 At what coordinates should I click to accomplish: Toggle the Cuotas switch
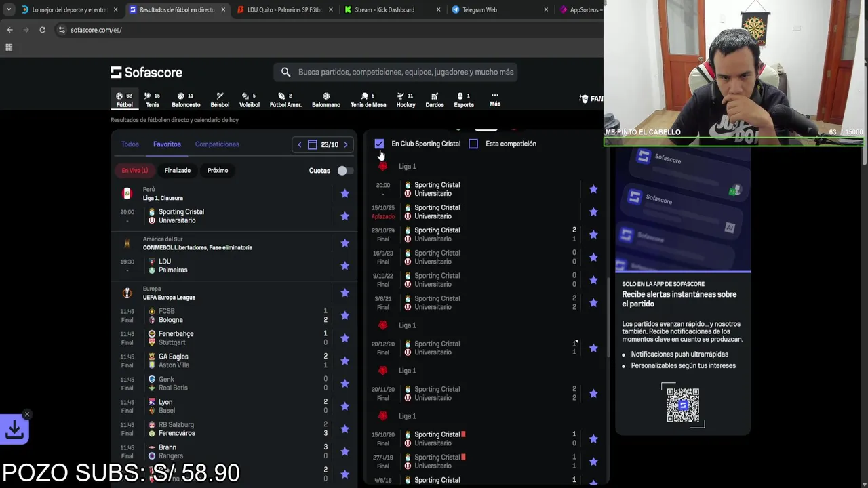click(344, 171)
